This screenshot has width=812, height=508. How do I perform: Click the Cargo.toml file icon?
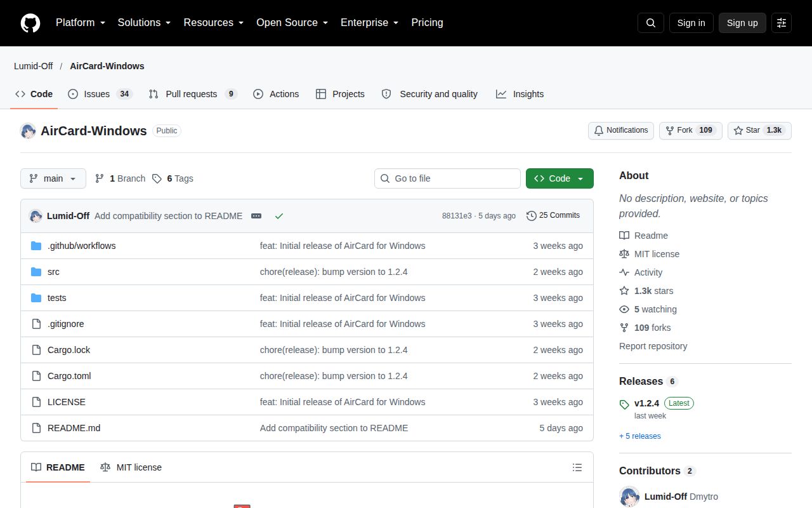point(36,376)
